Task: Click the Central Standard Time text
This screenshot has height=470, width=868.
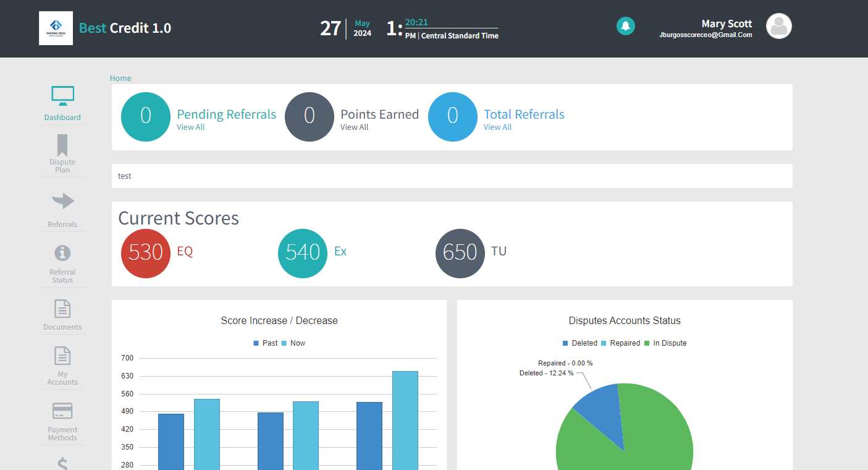Action: [460, 36]
